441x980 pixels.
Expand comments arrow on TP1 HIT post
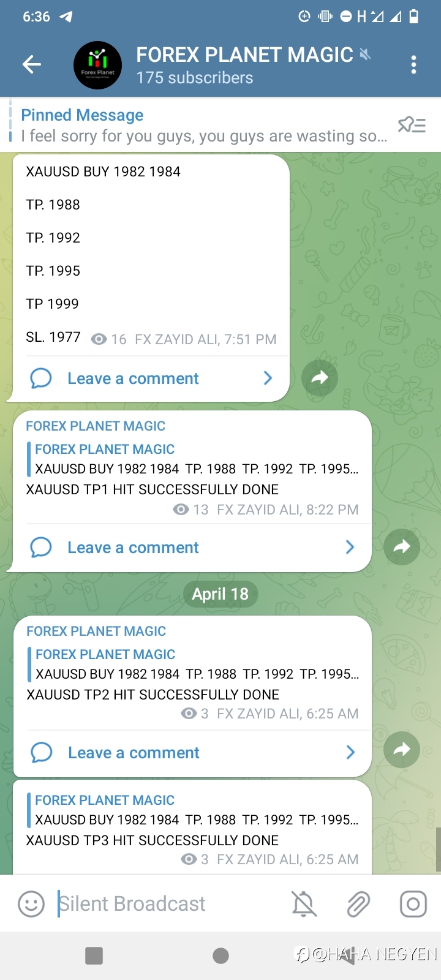pyautogui.click(x=350, y=547)
